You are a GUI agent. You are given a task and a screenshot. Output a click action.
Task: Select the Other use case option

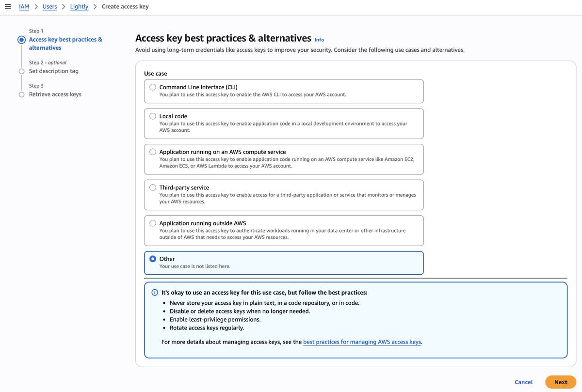point(152,258)
